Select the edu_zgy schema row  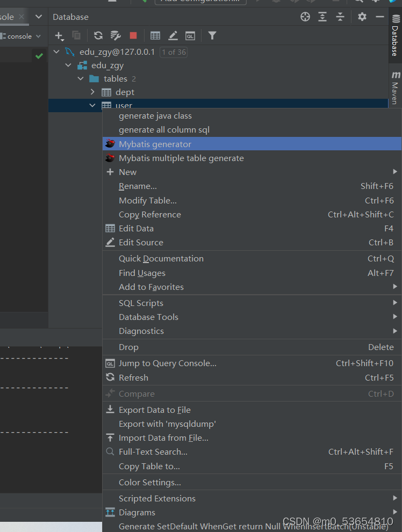click(218, 65)
